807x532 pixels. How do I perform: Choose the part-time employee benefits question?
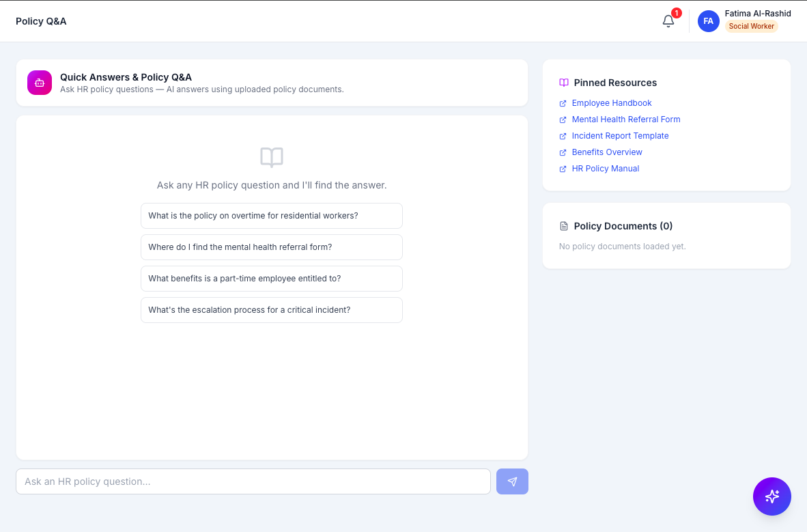coord(272,279)
